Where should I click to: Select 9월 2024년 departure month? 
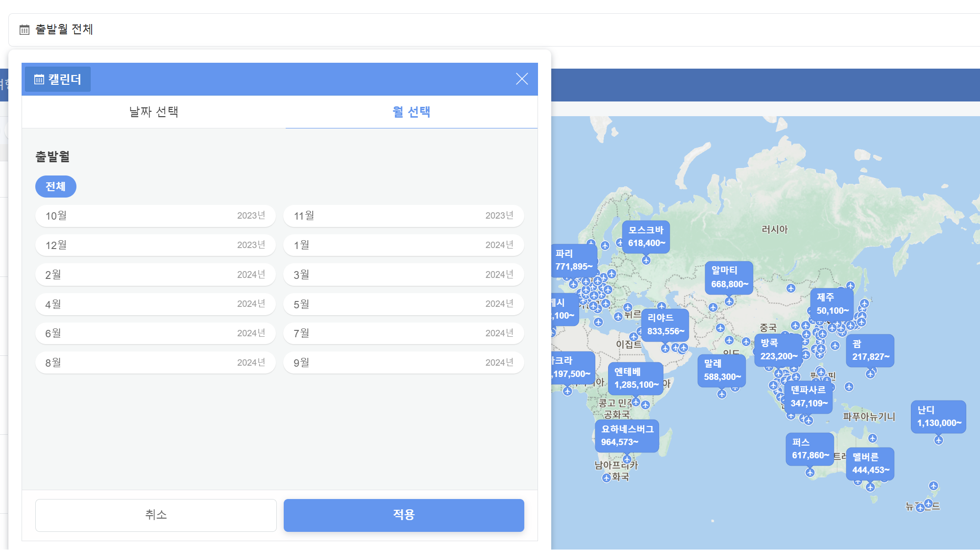(x=403, y=363)
